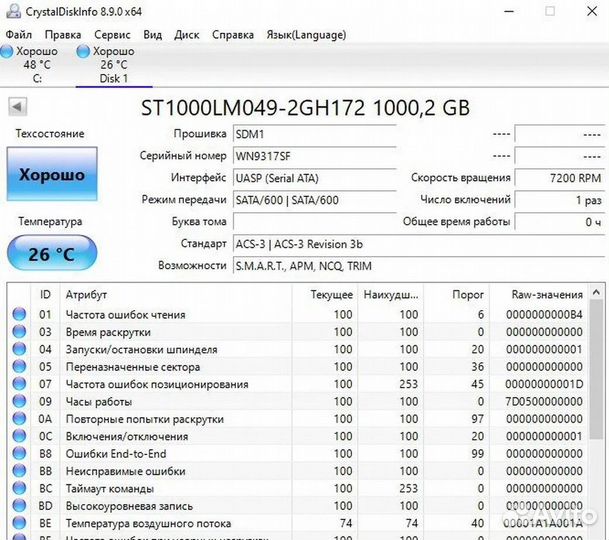This screenshot has width=609, height=540.
Task: Select the row Включения/отключения
Action: pyautogui.click(x=298, y=436)
